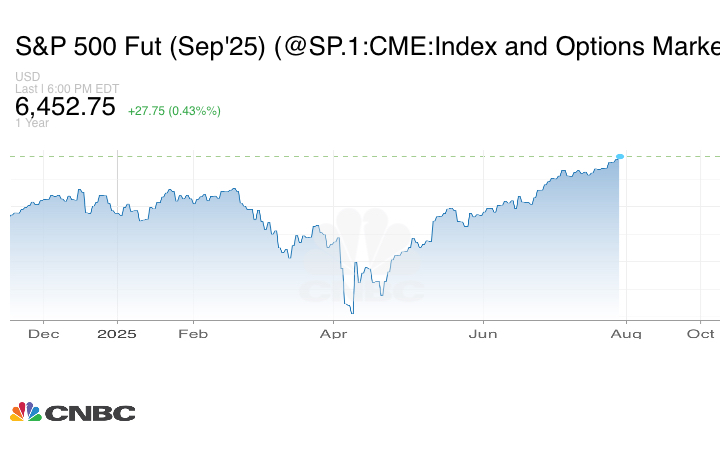The image size is (720, 450).
Task: Click the "Last | 6:00 PM EDT" timestamp
Action: pyautogui.click(x=67, y=88)
